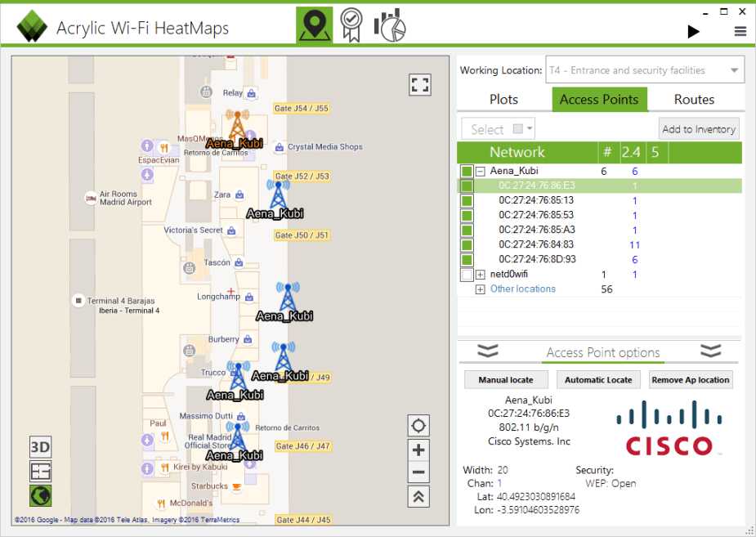Open the Working Location dropdown
This screenshot has height=537, width=756.
coord(645,70)
